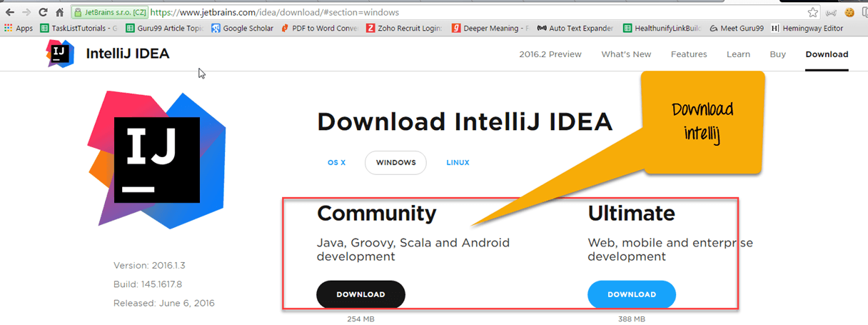Switch to the LINUX platform tab

coord(458,163)
